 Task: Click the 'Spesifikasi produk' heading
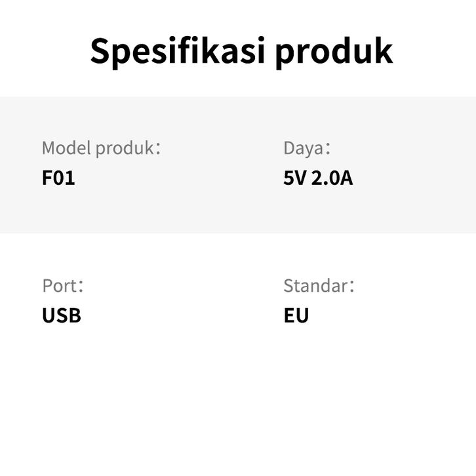[241, 51]
